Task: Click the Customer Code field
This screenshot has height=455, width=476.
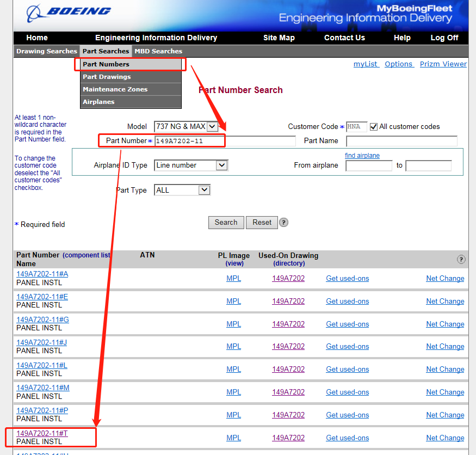Action: pyautogui.click(x=357, y=127)
